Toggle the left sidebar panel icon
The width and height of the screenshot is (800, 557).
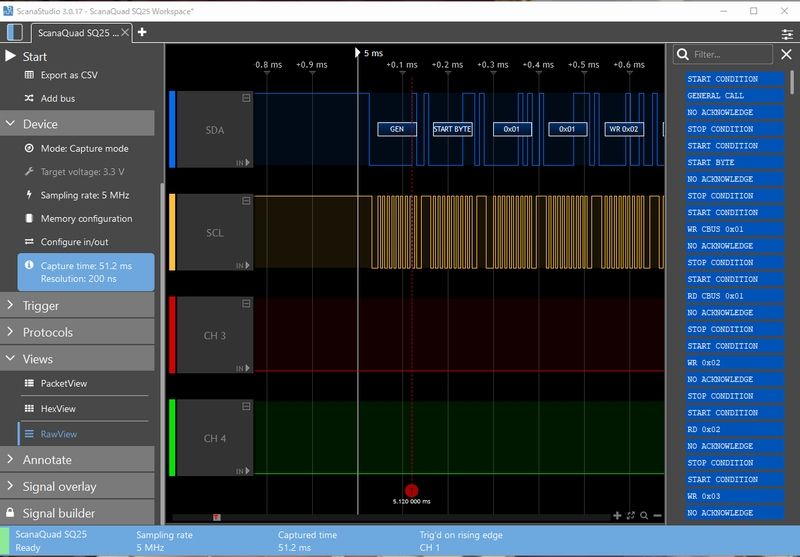click(15, 32)
